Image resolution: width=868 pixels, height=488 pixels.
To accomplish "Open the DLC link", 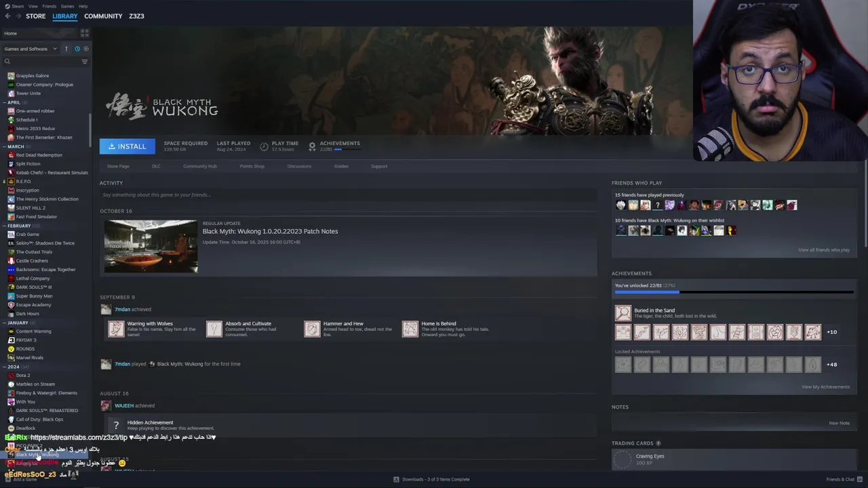I will 156,166.
